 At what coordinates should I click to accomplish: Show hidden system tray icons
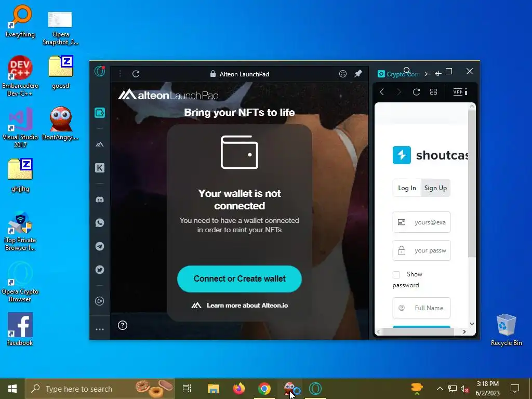pyautogui.click(x=440, y=389)
